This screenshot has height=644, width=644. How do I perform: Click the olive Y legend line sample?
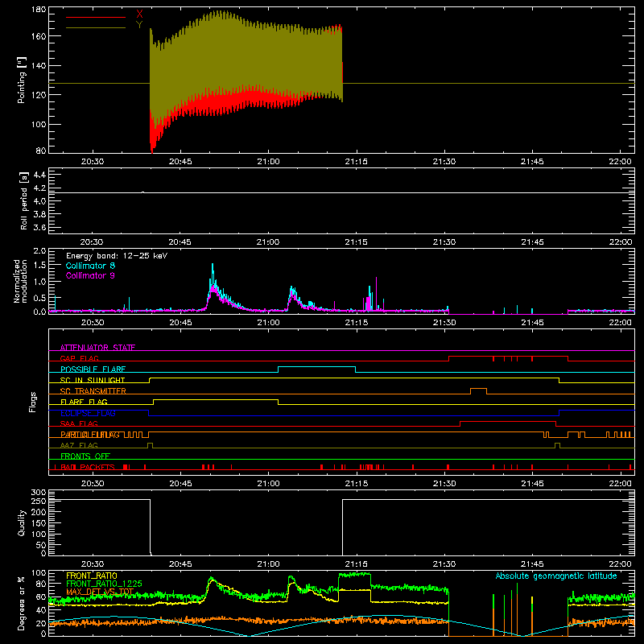96,27
